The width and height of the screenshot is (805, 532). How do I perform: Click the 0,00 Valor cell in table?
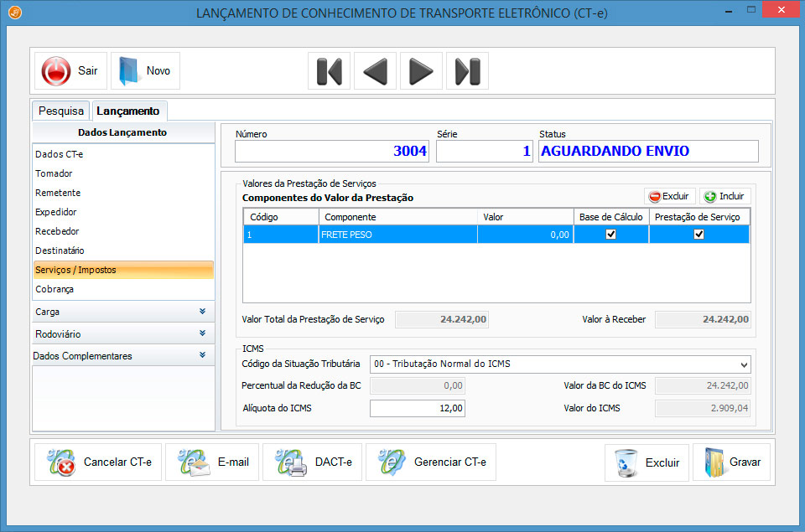click(525, 235)
